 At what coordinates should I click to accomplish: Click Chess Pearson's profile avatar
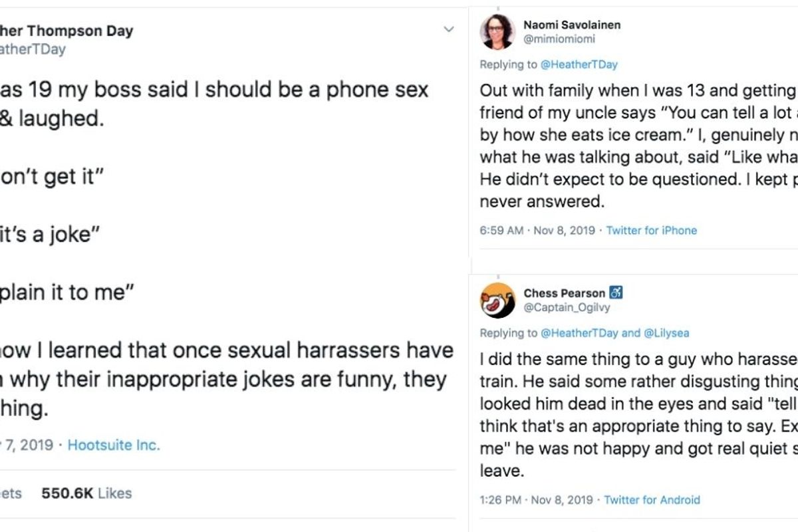click(498, 301)
